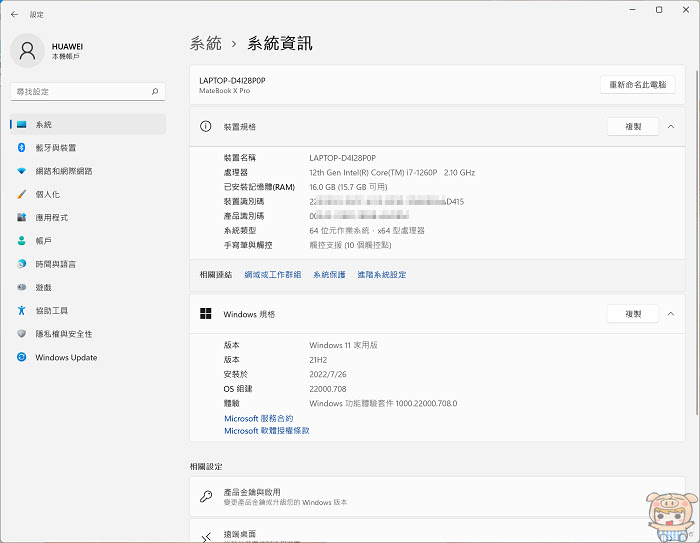The image size is (700, 543).
Task: Open Microsoft 軟體授權條款 link
Action: [x=267, y=431]
